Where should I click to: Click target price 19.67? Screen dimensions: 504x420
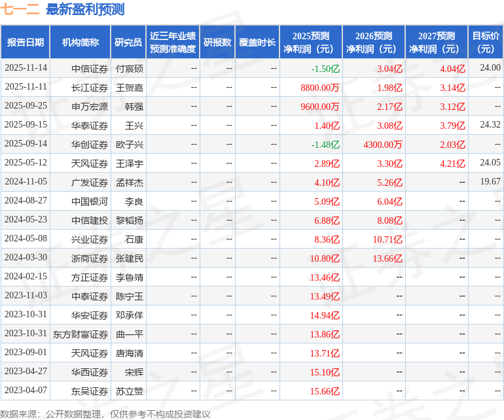(490, 181)
